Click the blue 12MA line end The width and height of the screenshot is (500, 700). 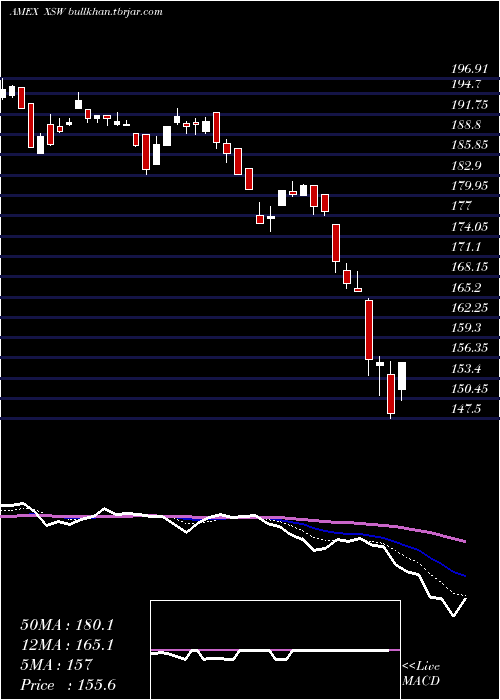tap(464, 576)
